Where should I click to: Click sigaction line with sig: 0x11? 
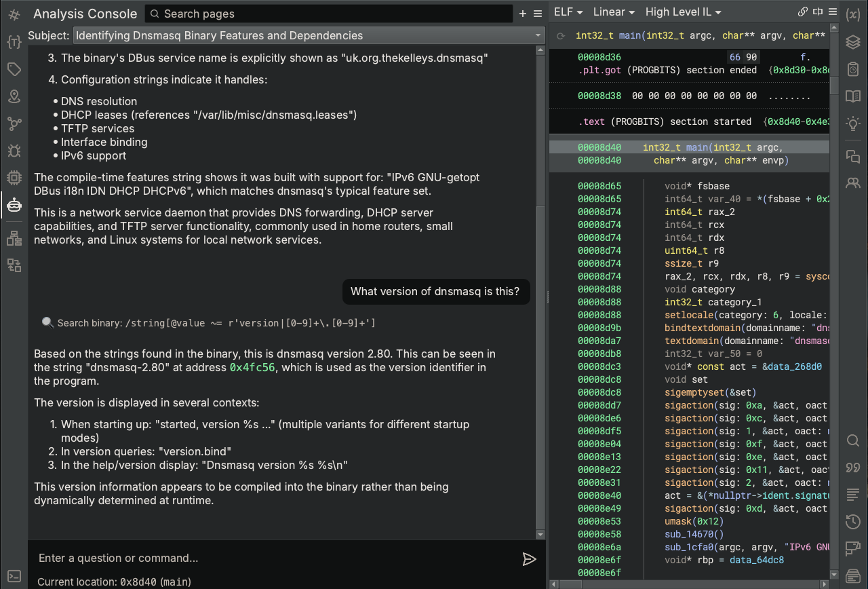[x=746, y=470]
